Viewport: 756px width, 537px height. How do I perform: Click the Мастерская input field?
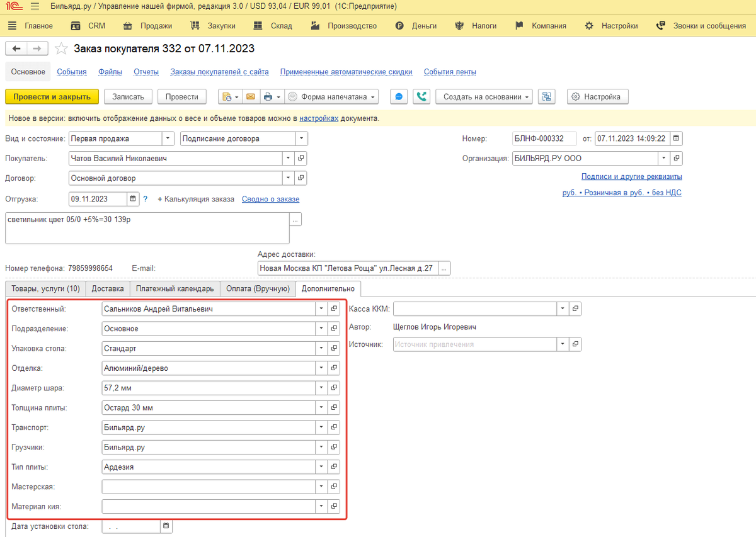(x=208, y=487)
